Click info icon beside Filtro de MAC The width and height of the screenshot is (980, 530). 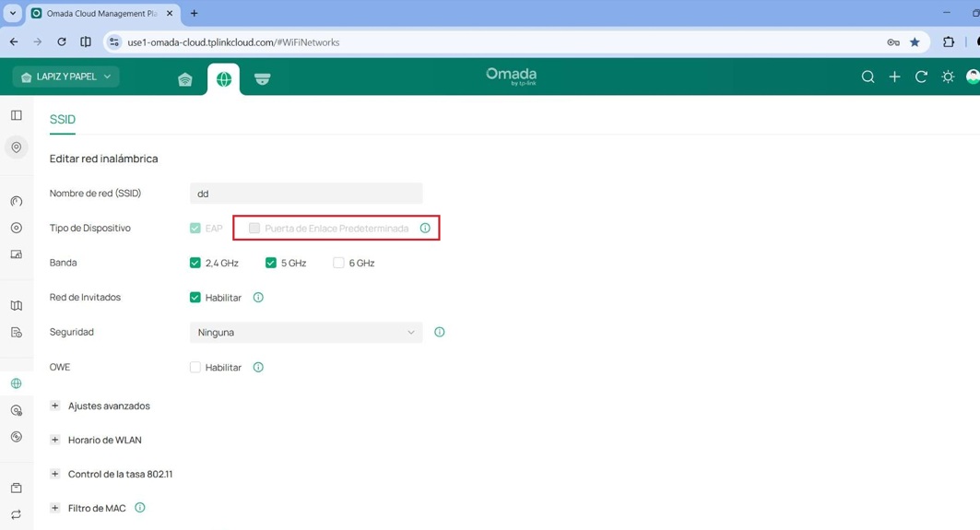click(140, 508)
